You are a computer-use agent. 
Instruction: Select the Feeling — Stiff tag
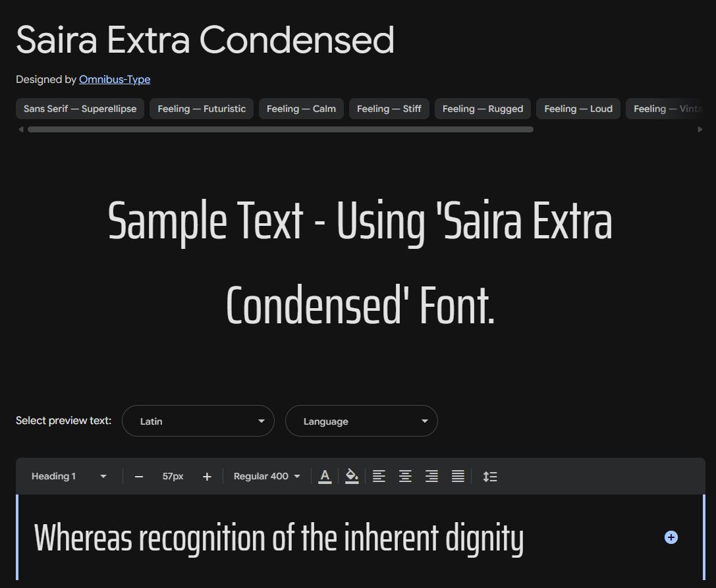(x=389, y=109)
